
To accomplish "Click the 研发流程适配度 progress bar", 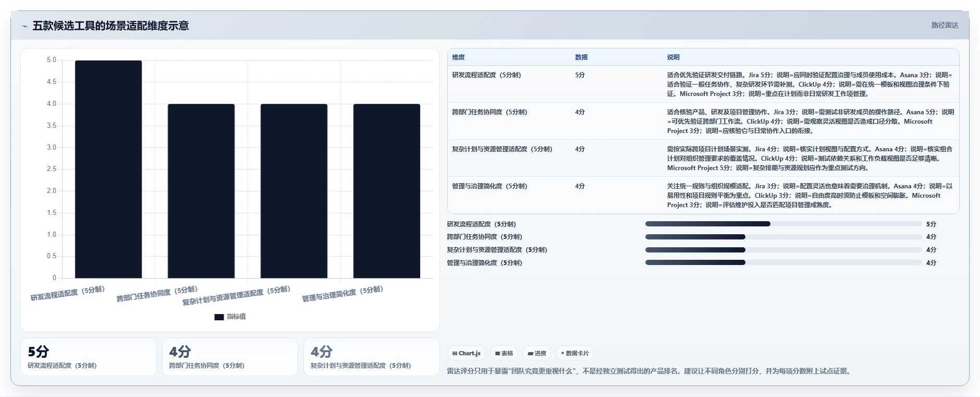I will (783, 224).
